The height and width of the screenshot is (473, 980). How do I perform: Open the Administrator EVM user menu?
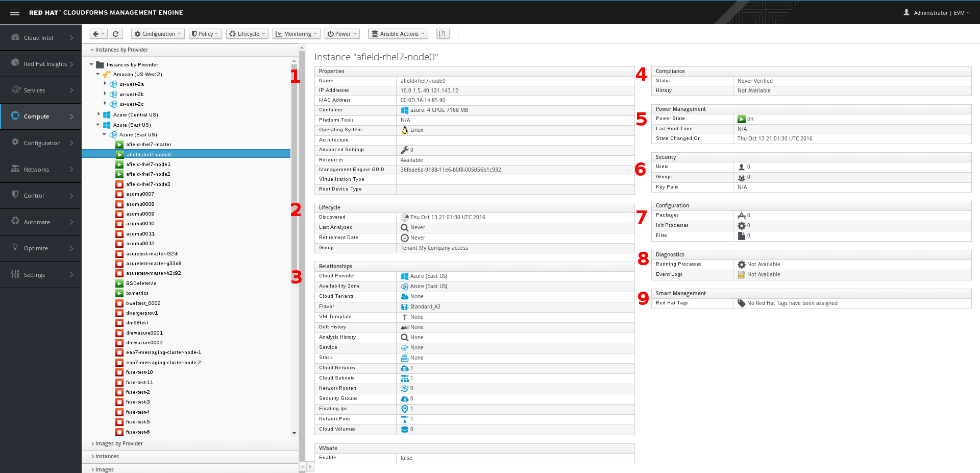[937, 13]
